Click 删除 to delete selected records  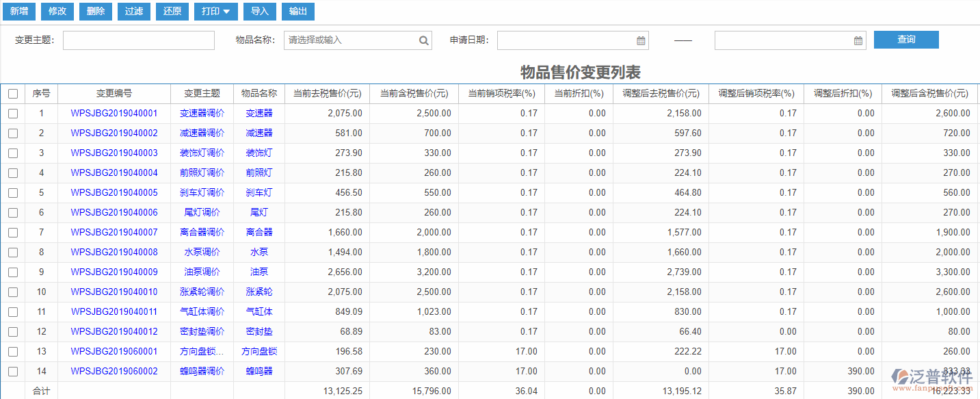(95, 11)
